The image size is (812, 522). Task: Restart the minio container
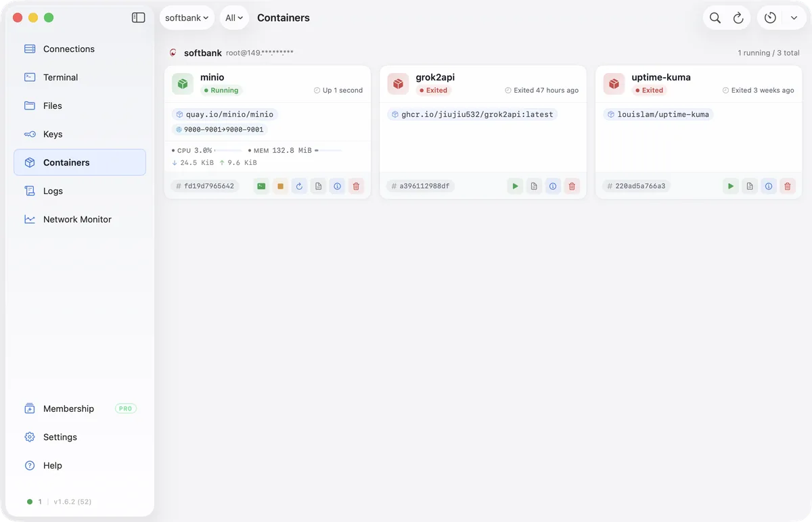pyautogui.click(x=299, y=186)
